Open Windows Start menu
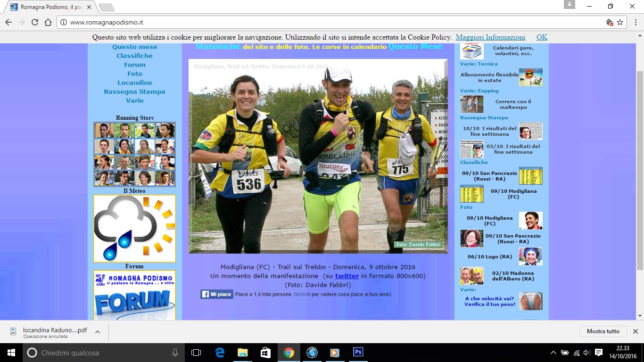 coord(10,352)
